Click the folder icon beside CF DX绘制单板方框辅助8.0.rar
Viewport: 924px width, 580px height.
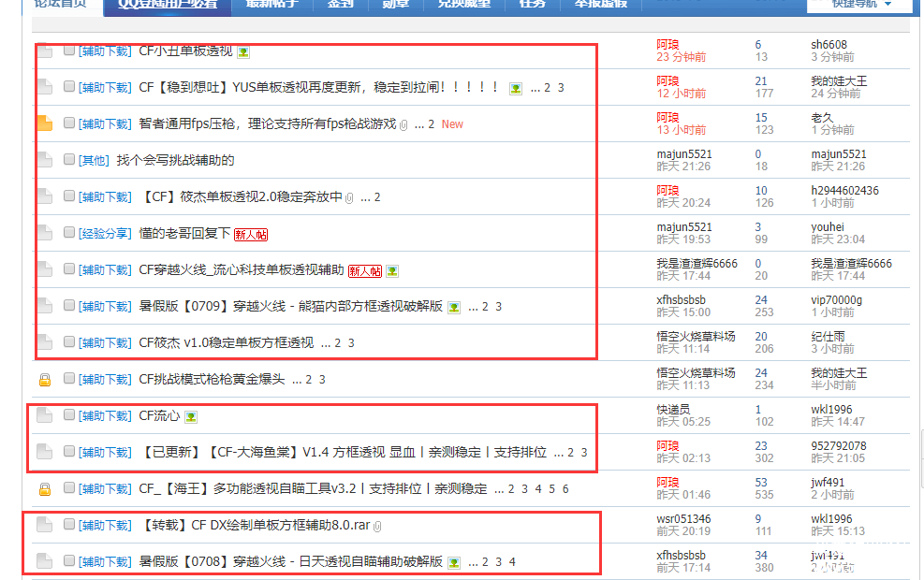(x=45, y=524)
